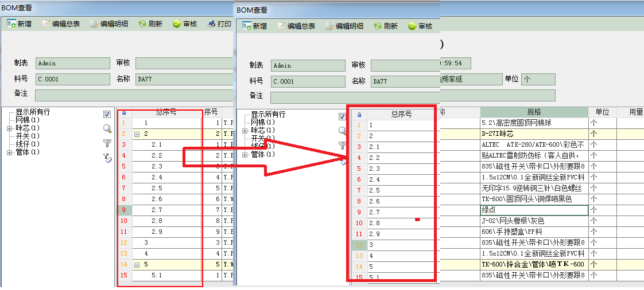The height and width of the screenshot is (290, 644).
Task: Click 总序号 column header in left grid
Action: click(x=167, y=112)
